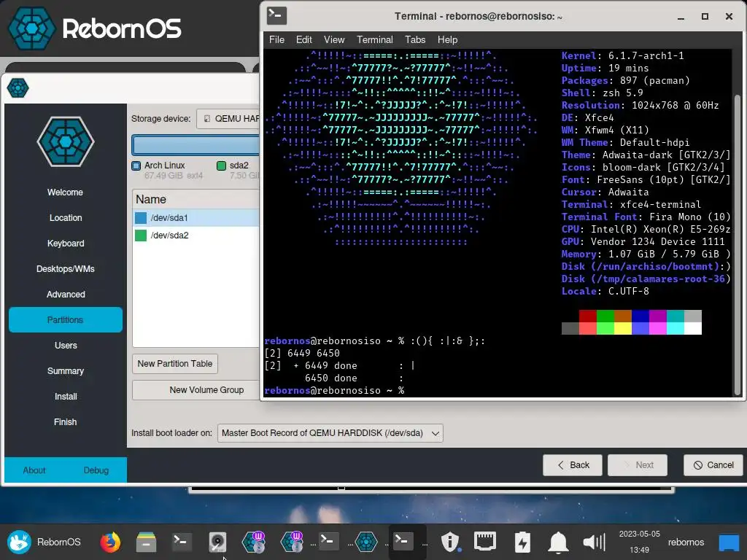The width and height of the screenshot is (747, 560).
Task: Select the Users step in sidebar
Action: point(65,345)
